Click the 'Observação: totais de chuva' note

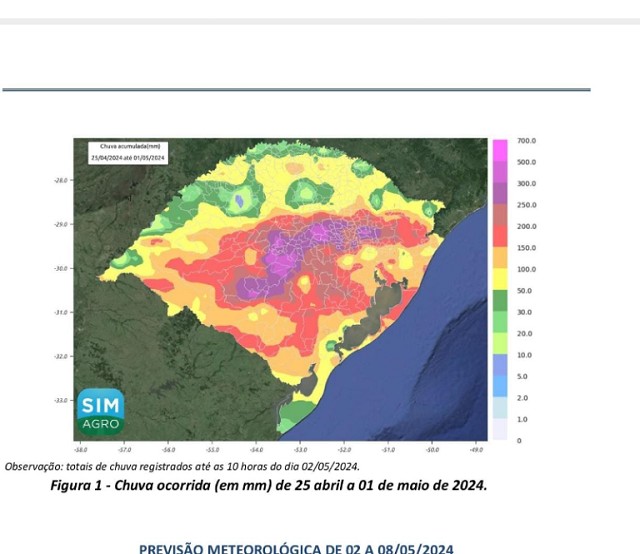tap(182, 466)
